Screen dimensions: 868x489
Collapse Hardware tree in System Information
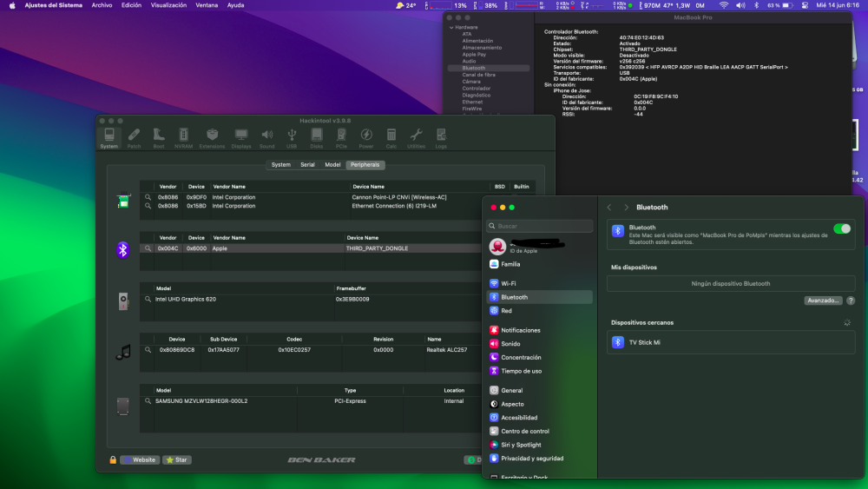[x=451, y=27]
